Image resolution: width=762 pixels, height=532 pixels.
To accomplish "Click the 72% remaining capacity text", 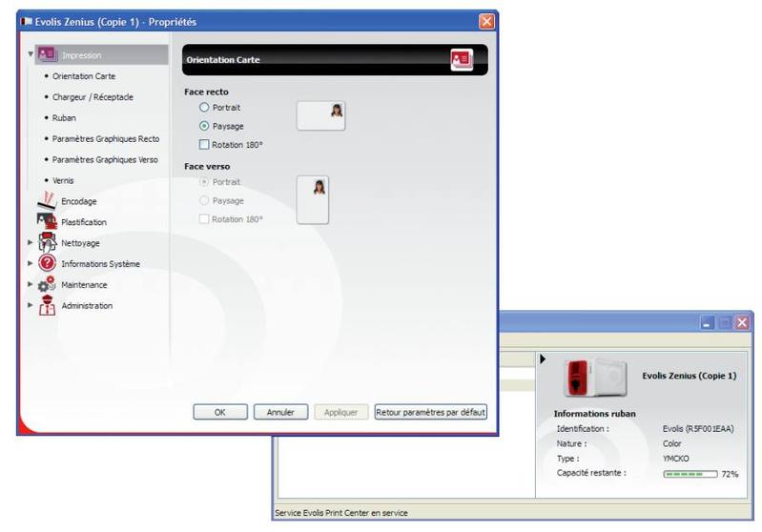I will (x=730, y=474).
